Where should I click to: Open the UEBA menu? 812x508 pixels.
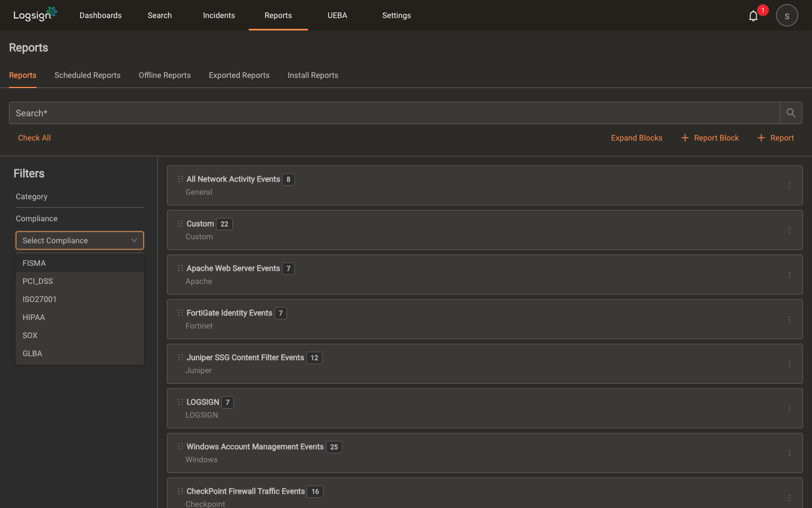tap(337, 15)
